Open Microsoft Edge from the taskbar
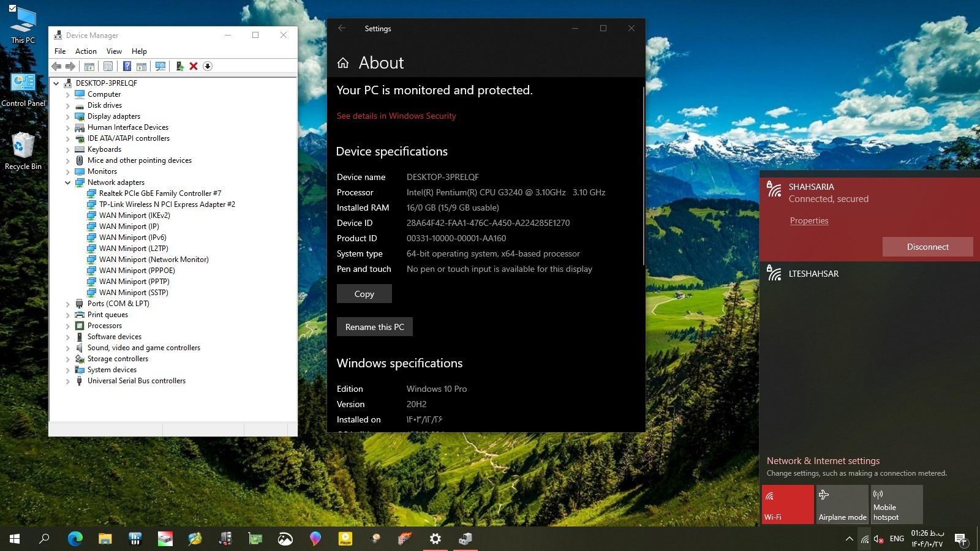980x551 pixels. pyautogui.click(x=75, y=539)
